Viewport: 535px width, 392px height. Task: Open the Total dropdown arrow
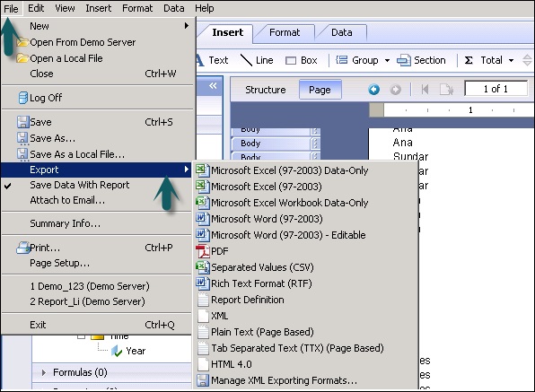511,61
